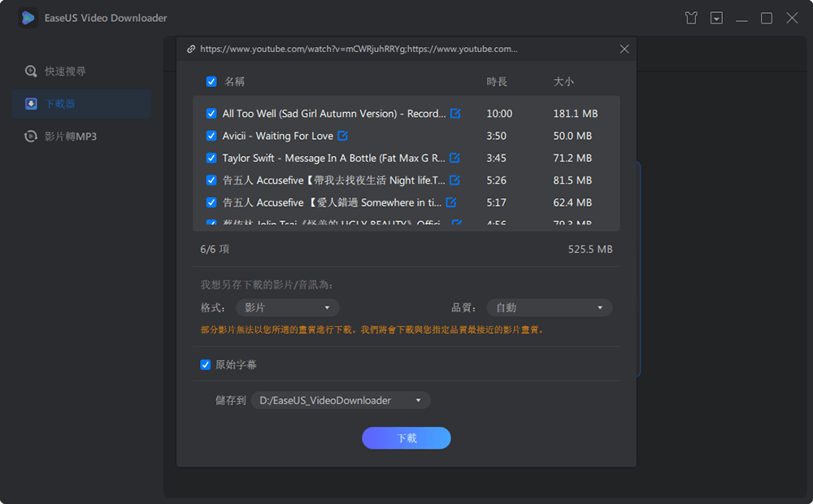Open the 儲存到 save path dropdown

341,400
